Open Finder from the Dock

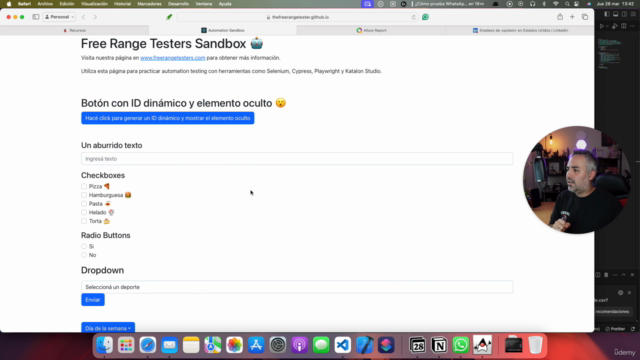(x=104, y=345)
